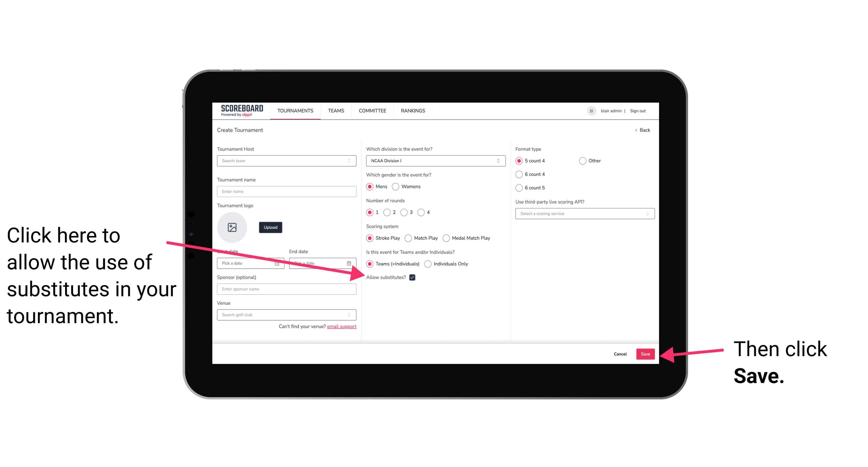The height and width of the screenshot is (467, 868).
Task: Click the Tournament name input field
Action: (286, 191)
